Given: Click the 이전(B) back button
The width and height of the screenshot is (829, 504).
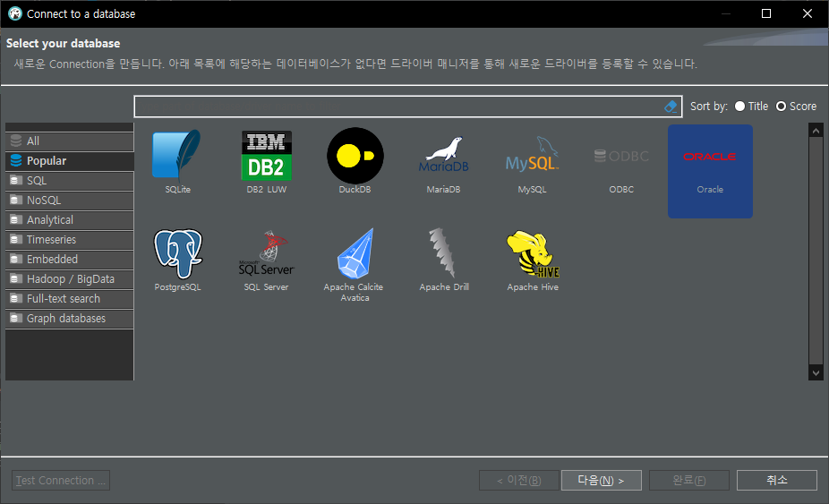Looking at the screenshot, I should tap(518, 480).
